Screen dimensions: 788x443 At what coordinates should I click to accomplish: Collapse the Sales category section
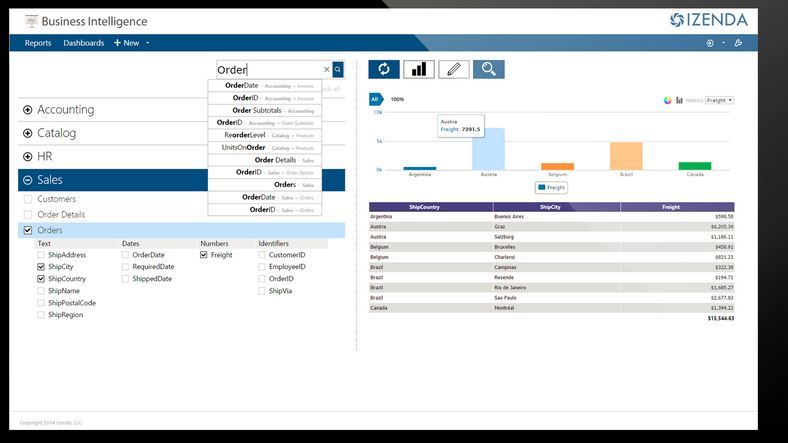click(x=28, y=180)
